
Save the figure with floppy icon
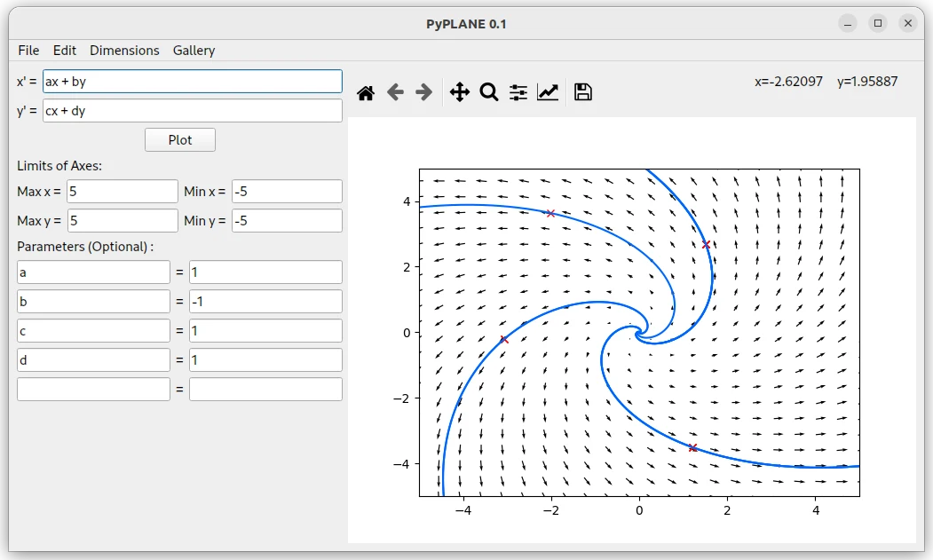(583, 92)
